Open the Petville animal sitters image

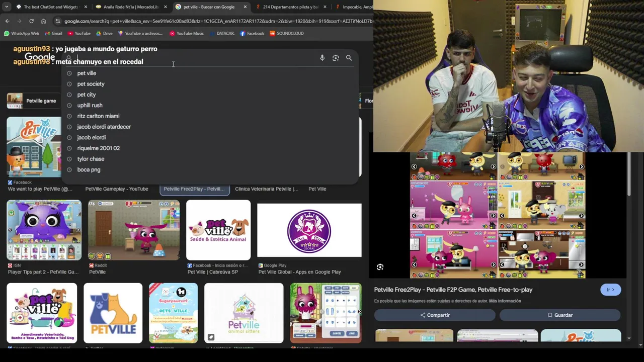pyautogui.click(x=244, y=313)
